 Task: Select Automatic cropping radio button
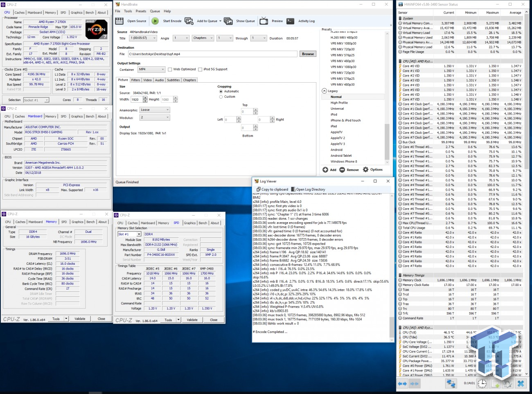(221, 91)
